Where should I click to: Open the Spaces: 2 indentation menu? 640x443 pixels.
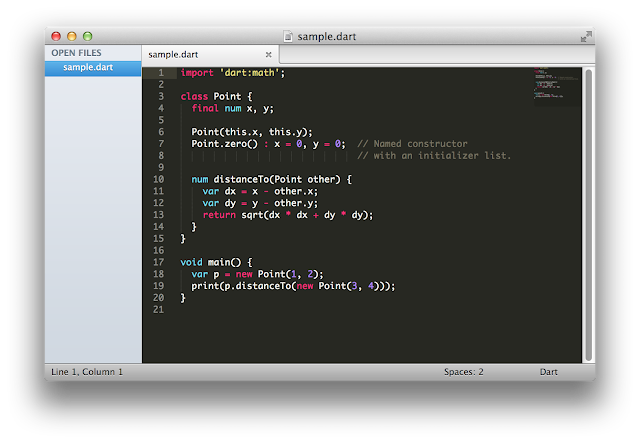click(x=463, y=372)
